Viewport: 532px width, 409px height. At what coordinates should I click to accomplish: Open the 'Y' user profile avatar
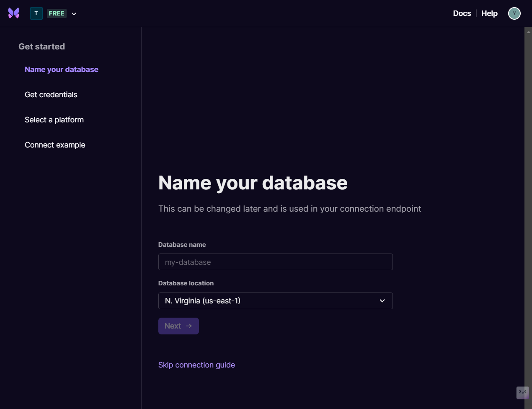click(x=514, y=13)
